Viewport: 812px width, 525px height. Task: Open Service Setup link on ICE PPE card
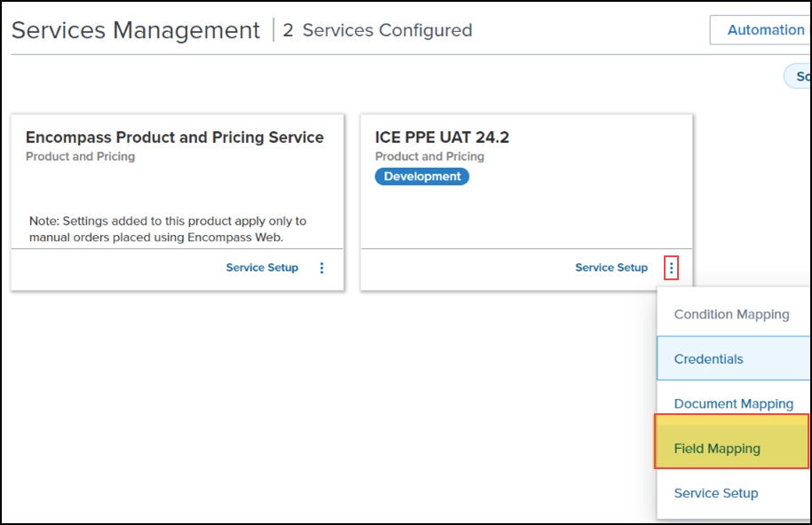[611, 268]
